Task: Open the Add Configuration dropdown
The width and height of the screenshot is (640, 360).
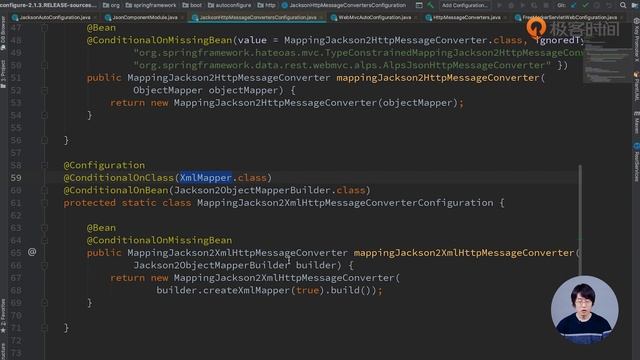Action: pyautogui.click(x=464, y=5)
